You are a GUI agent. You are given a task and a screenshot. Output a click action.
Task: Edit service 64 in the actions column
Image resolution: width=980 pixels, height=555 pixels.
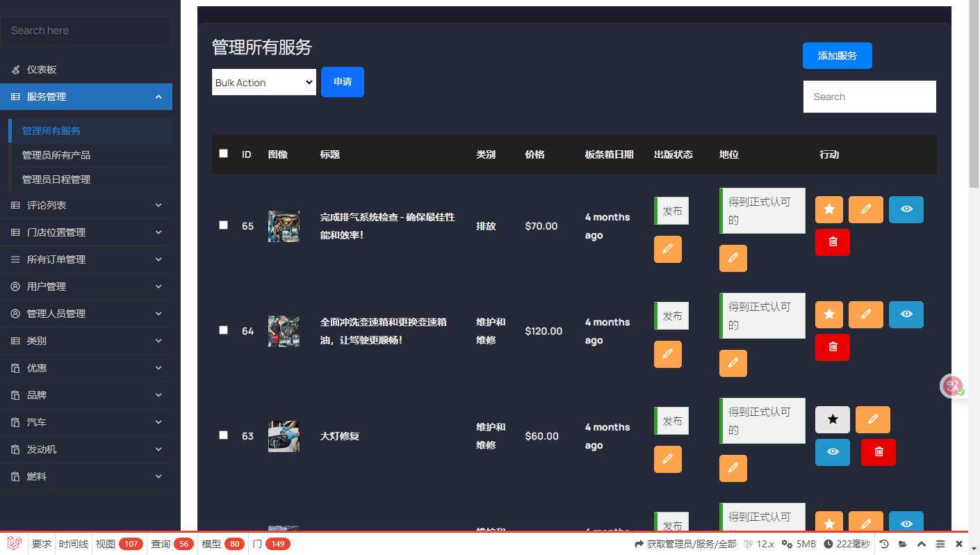coord(866,314)
